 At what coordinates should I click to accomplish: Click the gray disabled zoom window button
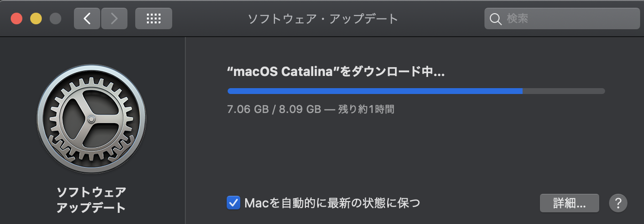tap(55, 19)
